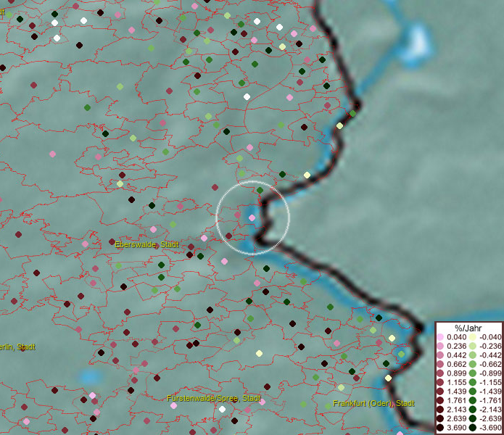Click the legend swatch for 0.442
This screenshot has width=504, height=435.
click(440, 355)
